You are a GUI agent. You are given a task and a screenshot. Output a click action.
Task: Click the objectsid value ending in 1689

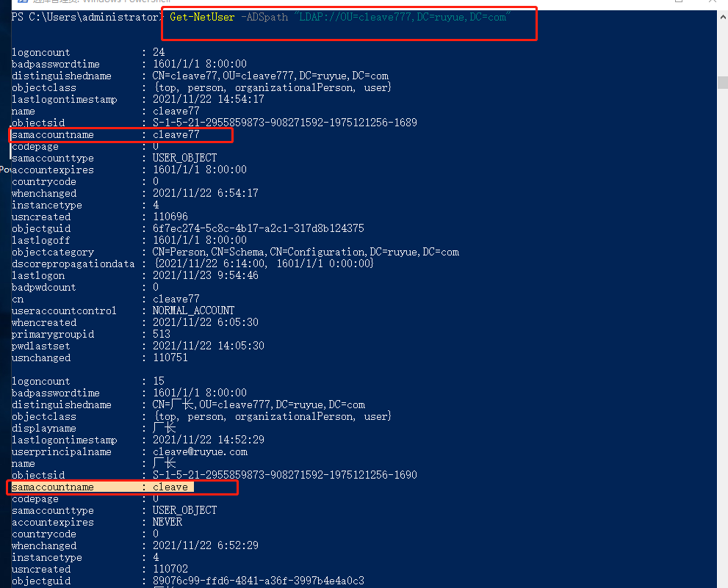284,123
